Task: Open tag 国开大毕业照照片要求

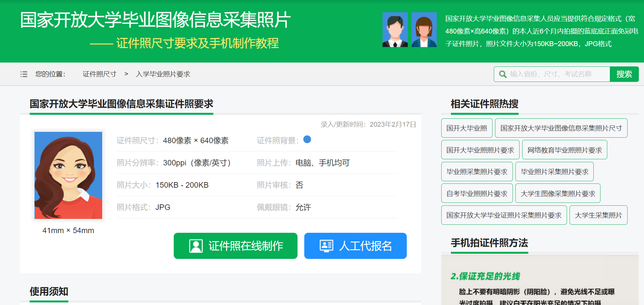Action: (x=480, y=150)
